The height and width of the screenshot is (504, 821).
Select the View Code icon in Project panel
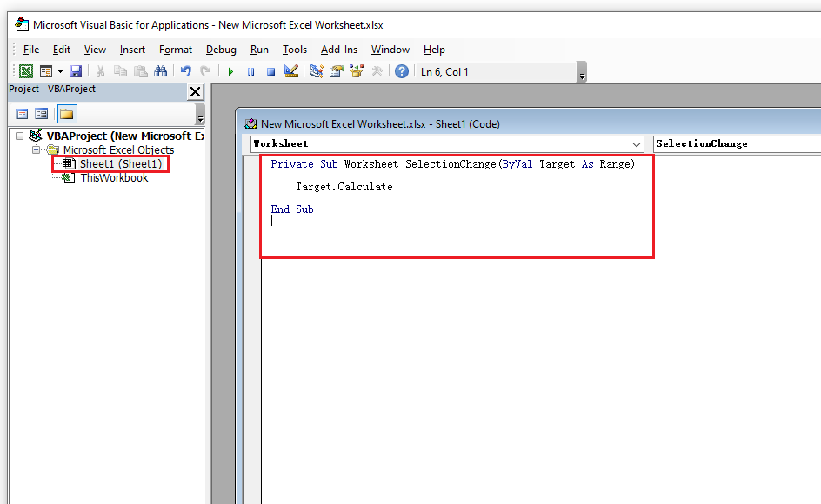22,113
